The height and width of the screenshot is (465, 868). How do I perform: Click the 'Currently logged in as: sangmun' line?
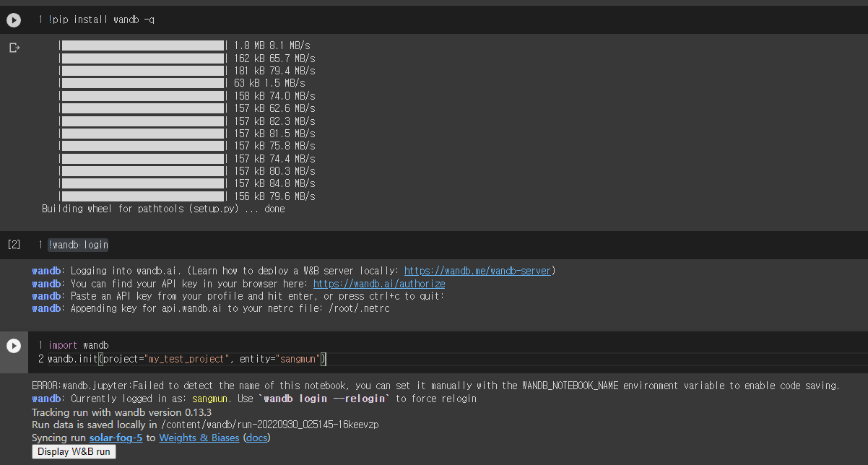(254, 399)
